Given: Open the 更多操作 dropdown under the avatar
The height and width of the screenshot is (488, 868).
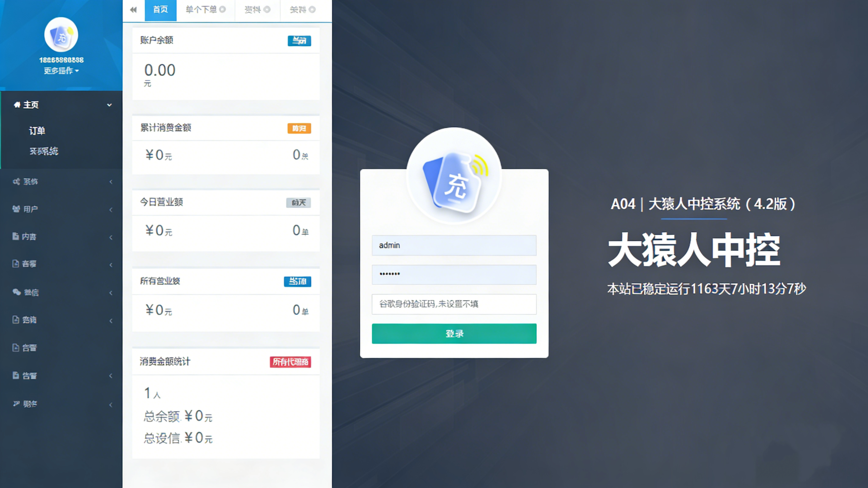Looking at the screenshot, I should pyautogui.click(x=60, y=71).
